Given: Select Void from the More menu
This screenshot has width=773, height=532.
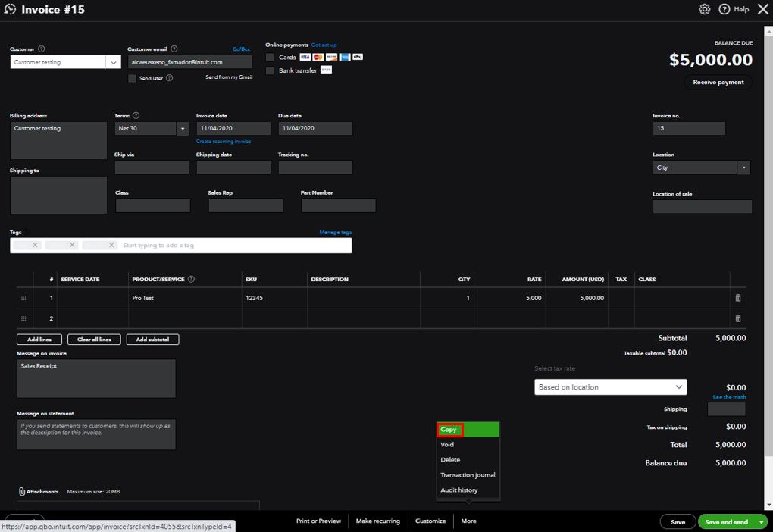Looking at the screenshot, I should pos(447,445).
